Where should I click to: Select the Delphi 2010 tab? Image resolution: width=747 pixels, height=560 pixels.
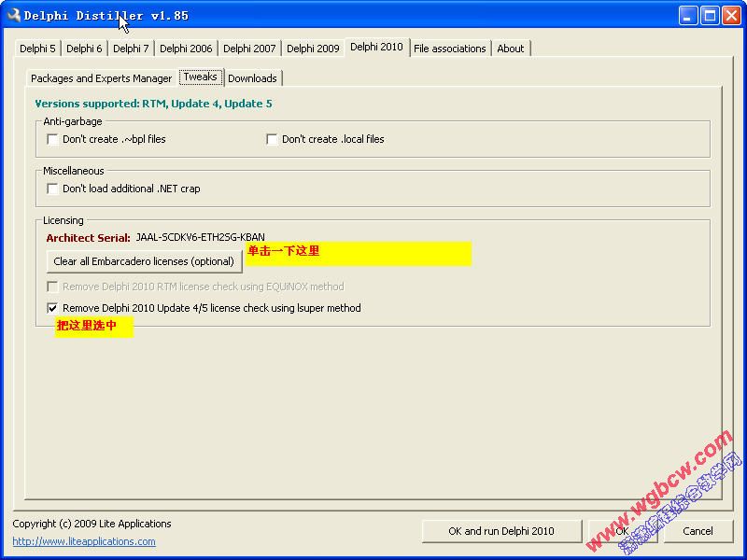[377, 48]
